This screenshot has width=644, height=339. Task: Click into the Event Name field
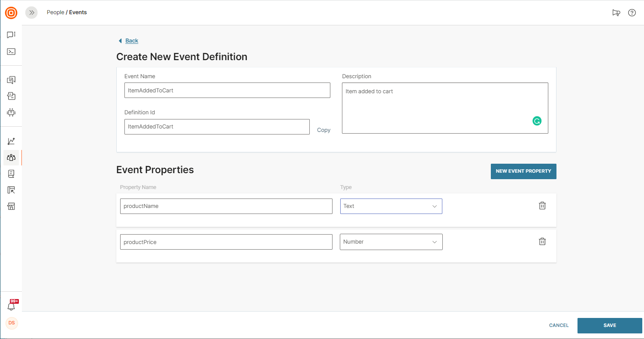[x=227, y=91]
